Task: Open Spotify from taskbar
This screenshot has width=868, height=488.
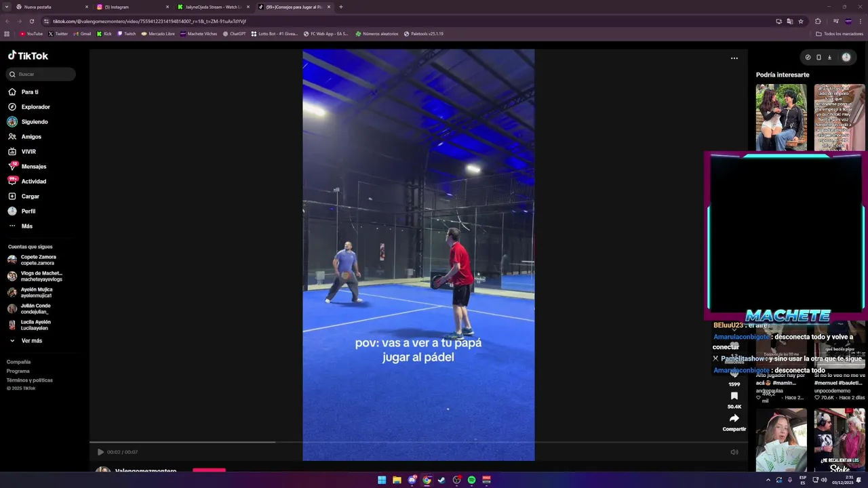Action: coord(471,480)
